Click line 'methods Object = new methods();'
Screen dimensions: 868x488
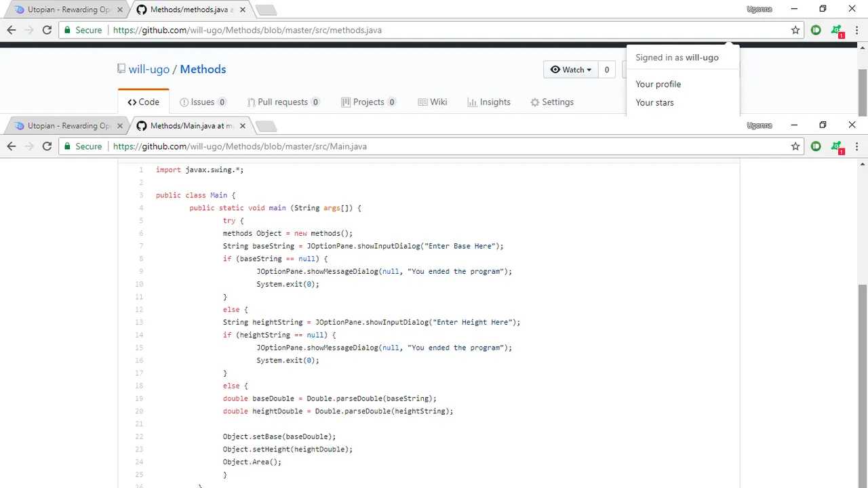click(288, 233)
